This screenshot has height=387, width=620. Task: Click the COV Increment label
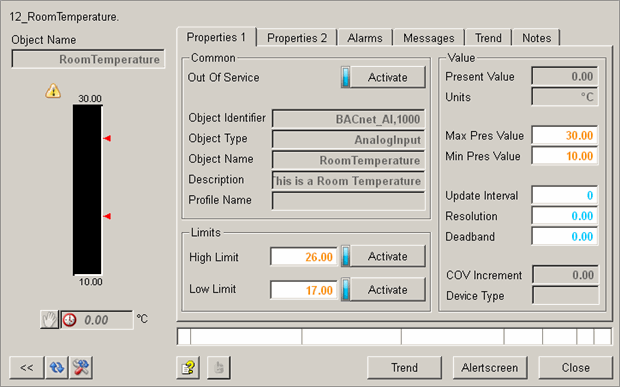(x=484, y=275)
